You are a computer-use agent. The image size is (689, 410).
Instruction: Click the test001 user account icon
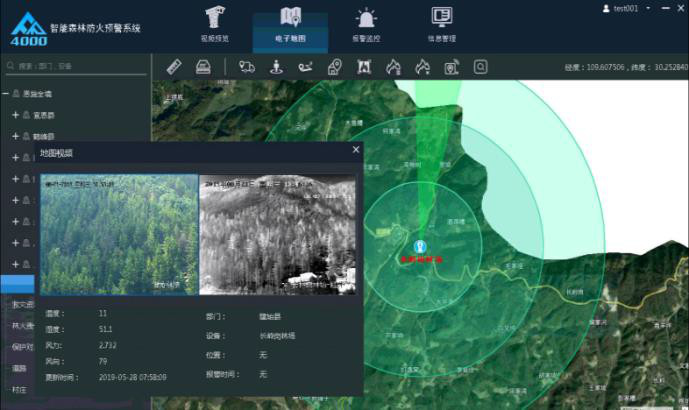tap(607, 8)
